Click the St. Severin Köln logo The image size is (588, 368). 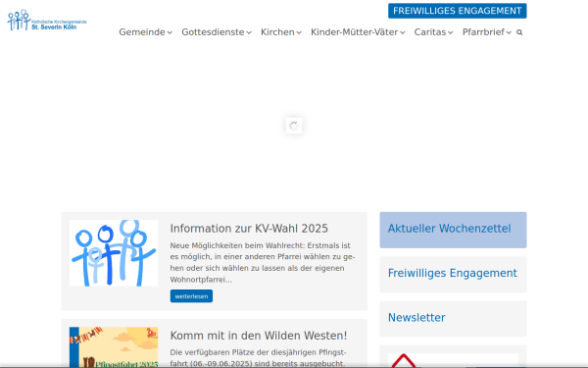pos(47,20)
